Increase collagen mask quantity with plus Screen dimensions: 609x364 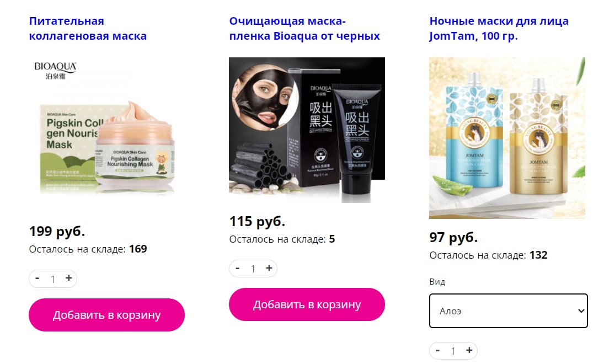coord(69,278)
